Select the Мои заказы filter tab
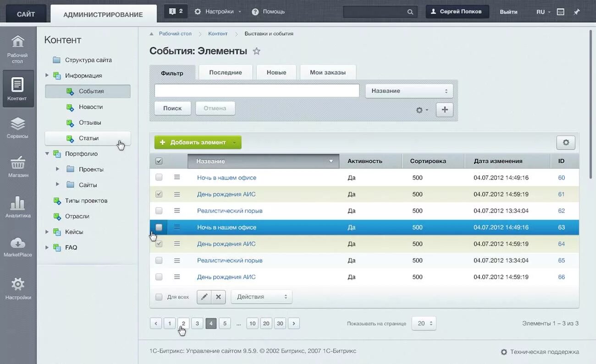 (328, 72)
